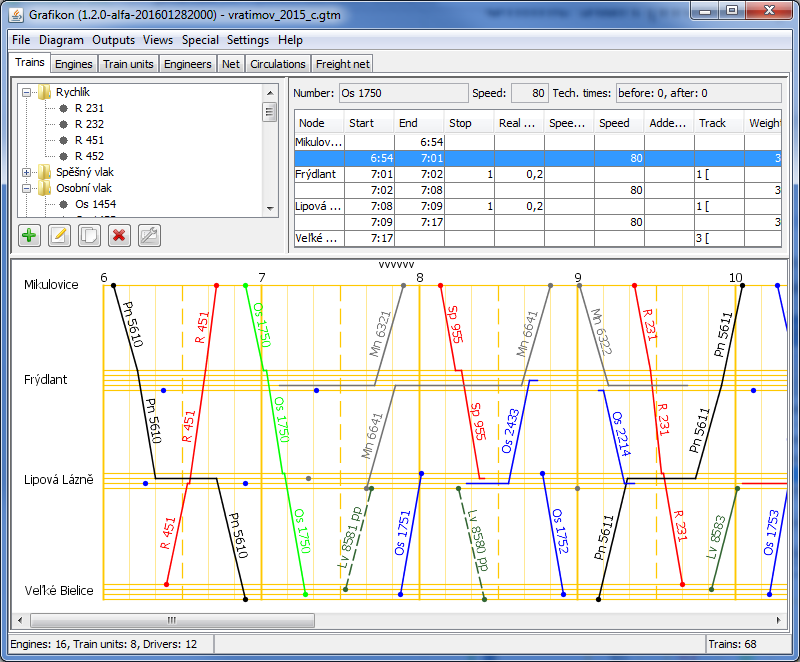Click the Java icon in title bar
800x662 pixels.
pyautogui.click(x=16, y=14)
